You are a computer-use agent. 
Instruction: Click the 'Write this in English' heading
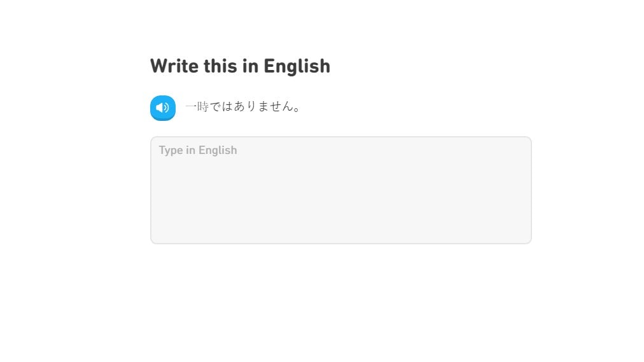pos(240,66)
